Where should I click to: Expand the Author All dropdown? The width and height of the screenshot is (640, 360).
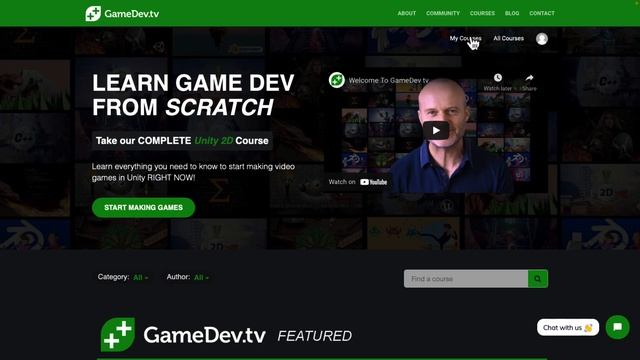[x=201, y=278]
